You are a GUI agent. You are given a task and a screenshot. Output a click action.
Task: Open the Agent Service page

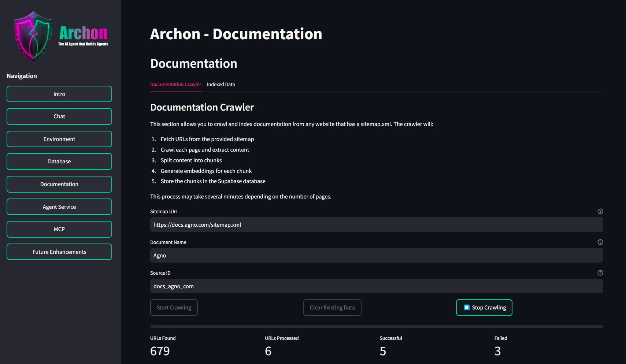click(x=59, y=207)
